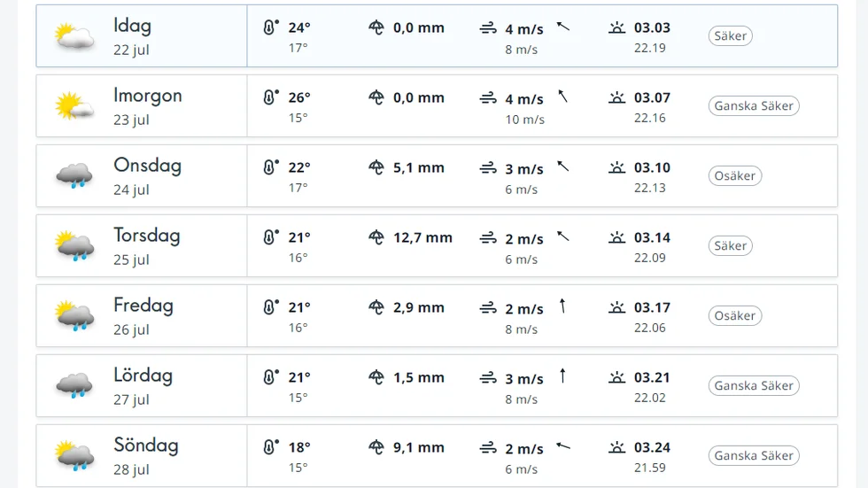Click the thermometer icon in Torsdag row

click(270, 236)
